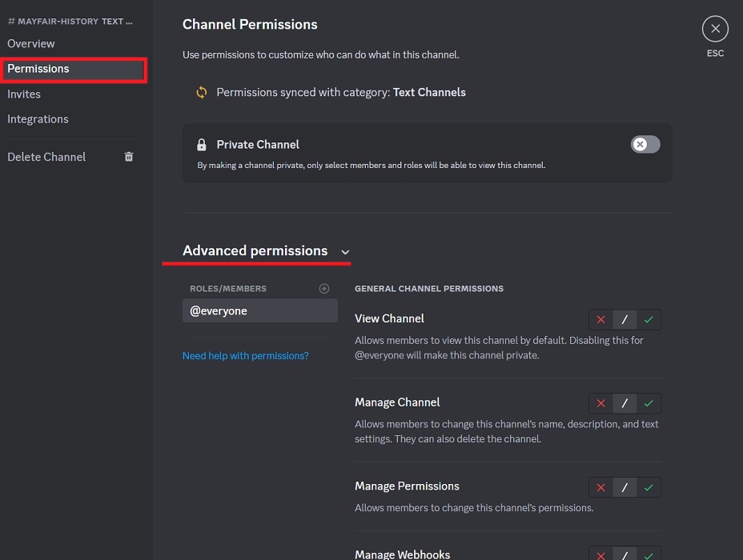Switch to the Invites section
Viewport: 743px width, 560px height.
click(x=24, y=94)
